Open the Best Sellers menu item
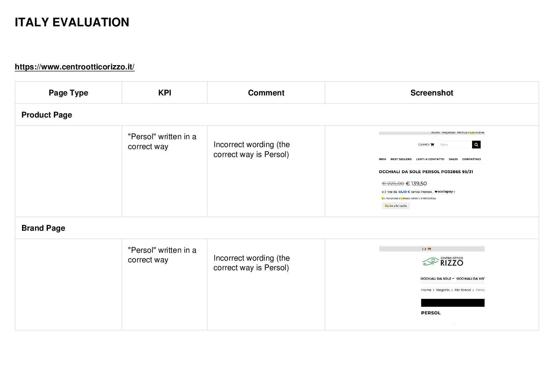The image size is (554, 392). point(401,159)
